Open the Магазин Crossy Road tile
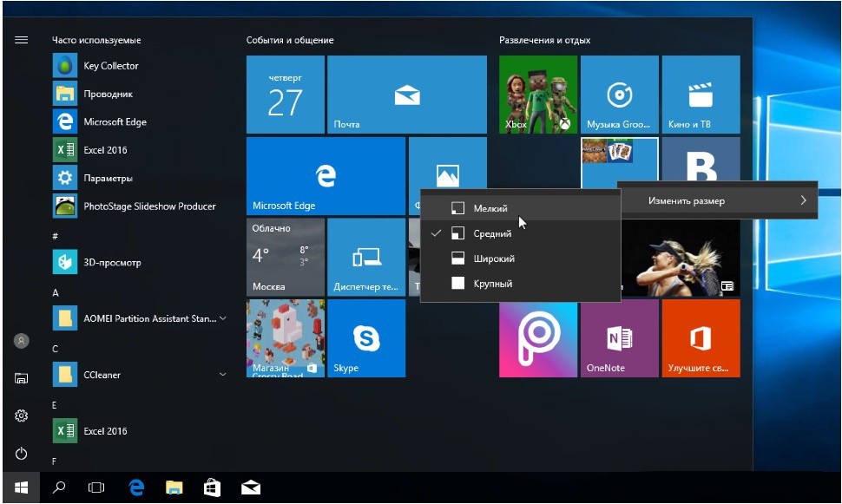This screenshot has height=504, width=842. [x=285, y=338]
